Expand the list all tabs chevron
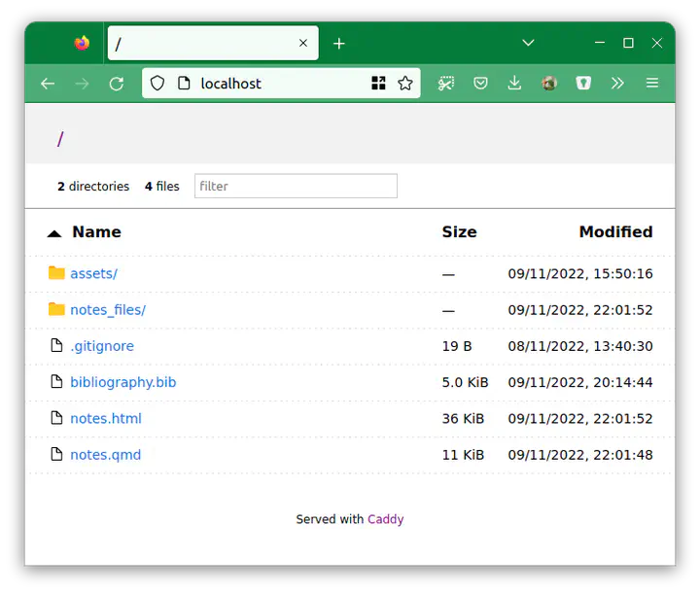The image size is (700, 593). [x=528, y=43]
